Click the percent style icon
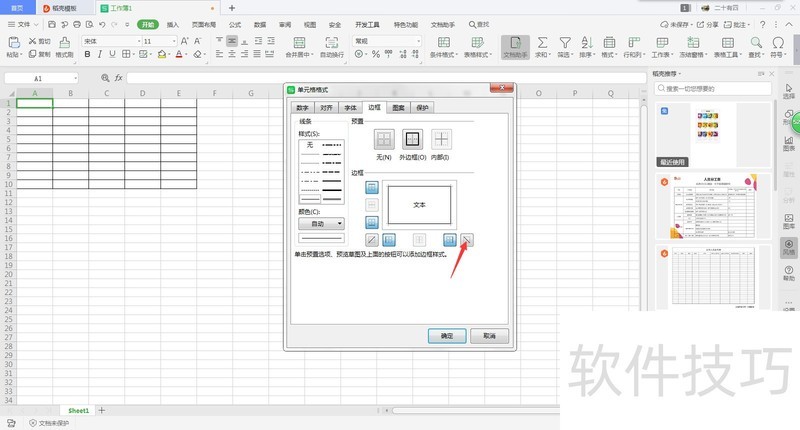Image resolution: width=800 pixels, height=430 pixels. (376, 54)
